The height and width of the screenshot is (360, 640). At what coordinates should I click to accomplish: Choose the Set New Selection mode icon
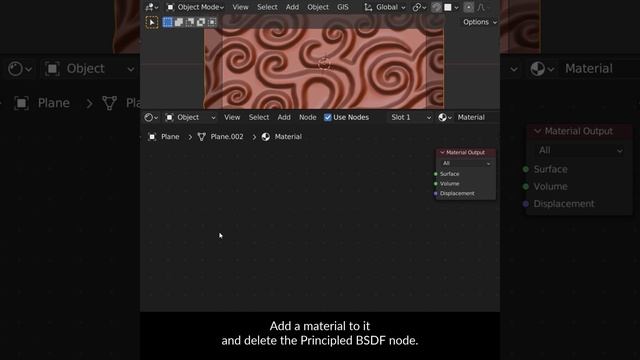coord(167,22)
